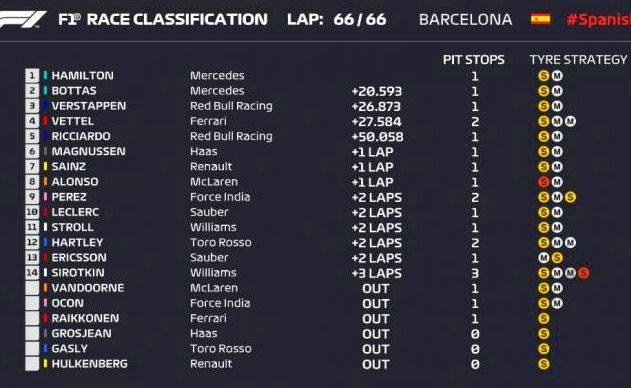Click the Spanish flag icon
The image size is (631, 388).
[x=540, y=19]
